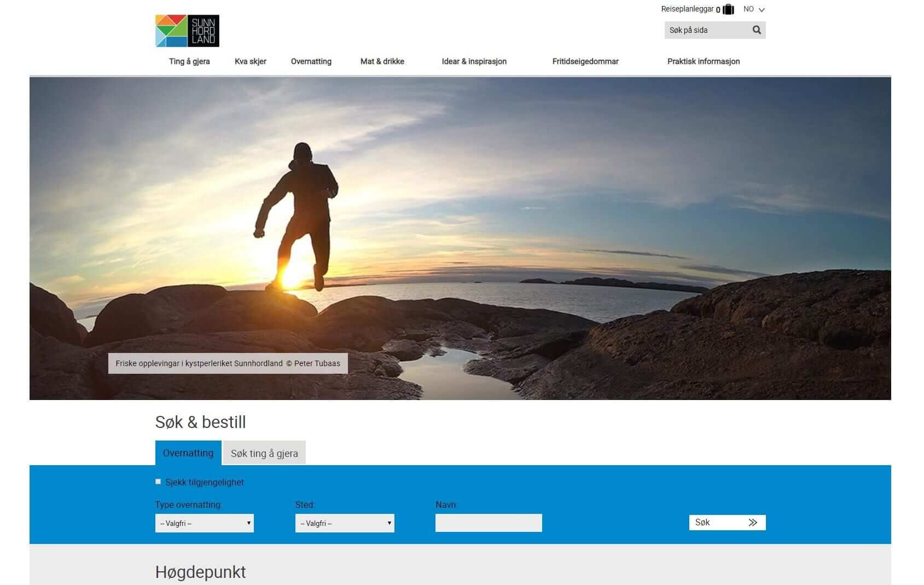The image size is (924, 585).
Task: Open the Praktisk informasjon menu
Action: (x=704, y=61)
